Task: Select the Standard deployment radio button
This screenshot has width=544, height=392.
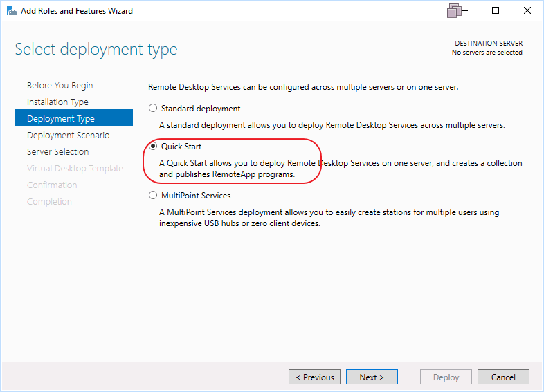Action: 154,109
